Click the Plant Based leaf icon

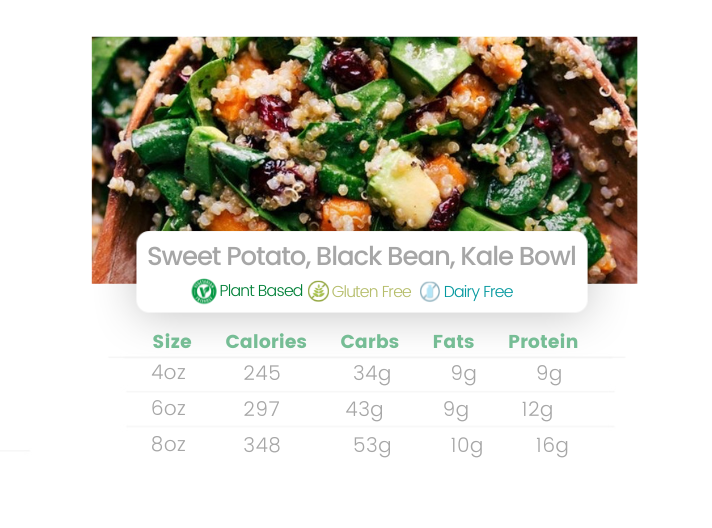pos(204,291)
